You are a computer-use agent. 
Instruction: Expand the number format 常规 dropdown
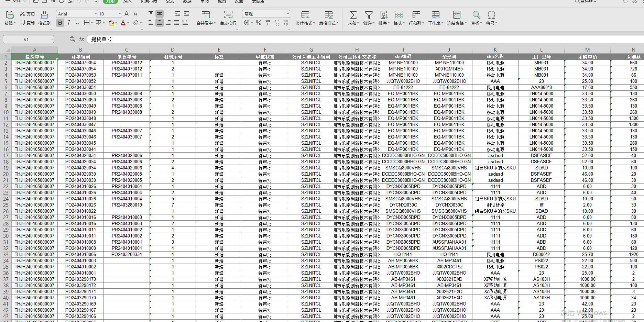coord(288,14)
